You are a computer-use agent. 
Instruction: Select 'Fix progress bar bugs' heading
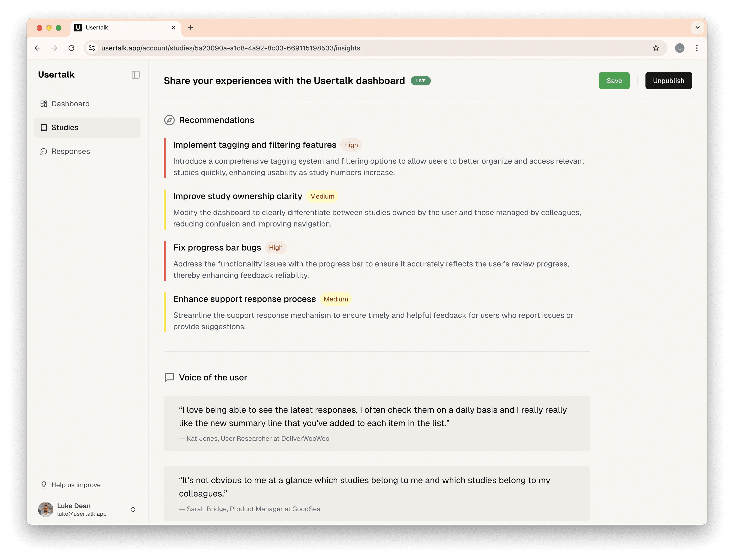(x=217, y=248)
